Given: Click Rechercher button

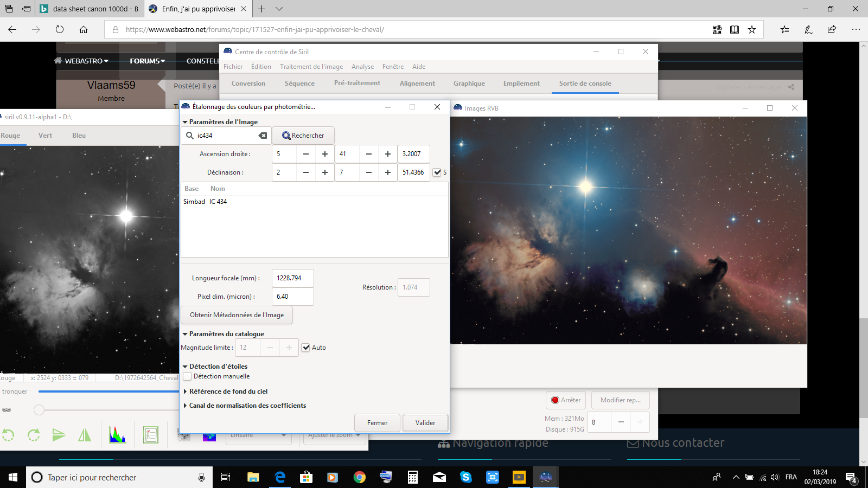Looking at the screenshot, I should coord(303,136).
